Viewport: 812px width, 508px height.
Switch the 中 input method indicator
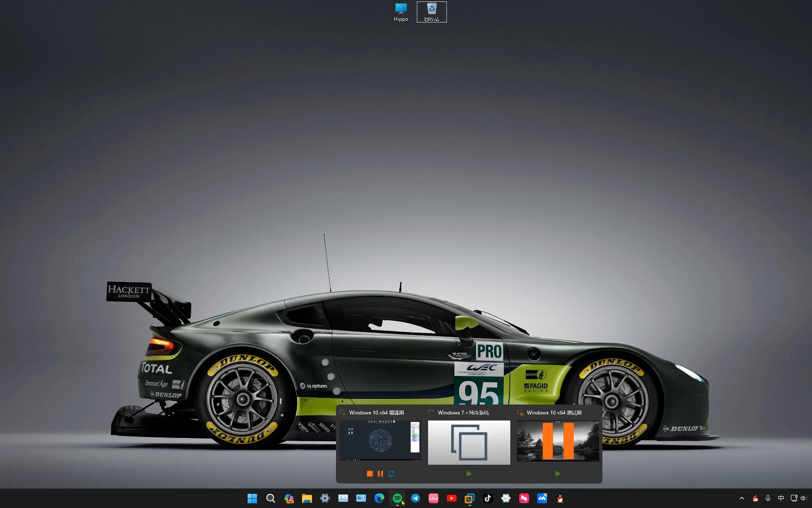coord(781,498)
